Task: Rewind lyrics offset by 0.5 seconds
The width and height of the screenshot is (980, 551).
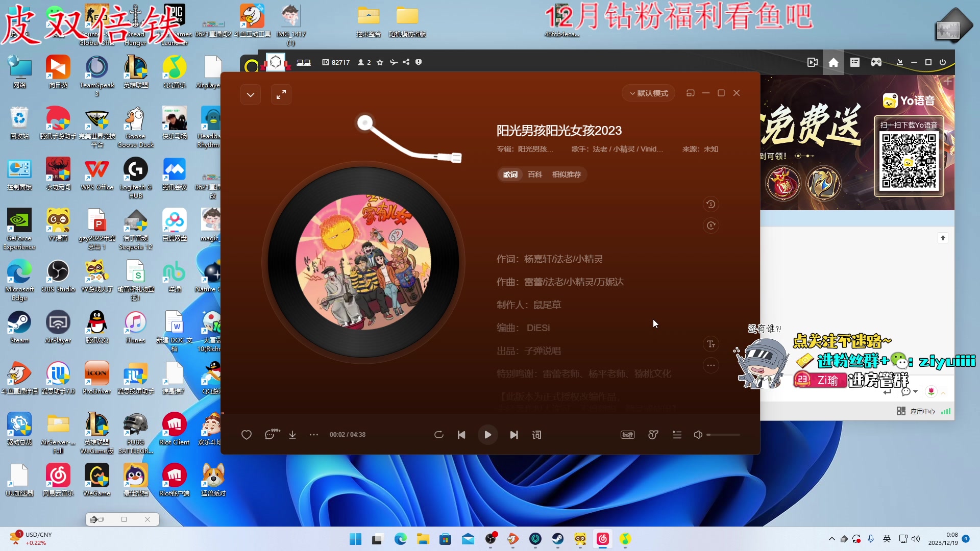Action: pyautogui.click(x=710, y=204)
